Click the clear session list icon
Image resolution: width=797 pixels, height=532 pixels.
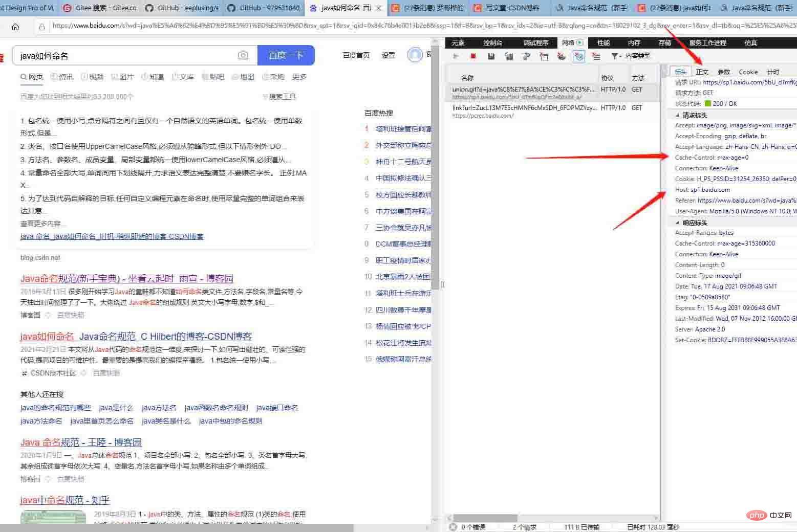click(x=596, y=56)
